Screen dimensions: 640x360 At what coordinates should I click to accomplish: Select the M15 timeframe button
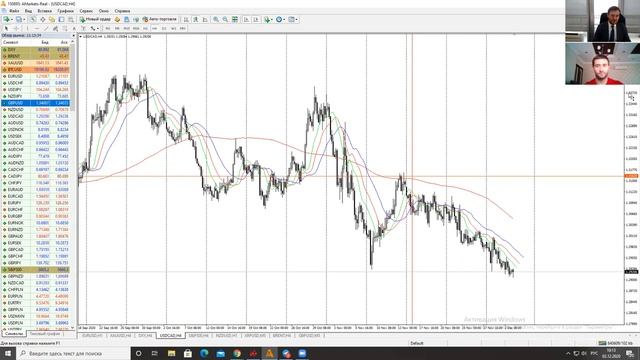click(x=126, y=29)
